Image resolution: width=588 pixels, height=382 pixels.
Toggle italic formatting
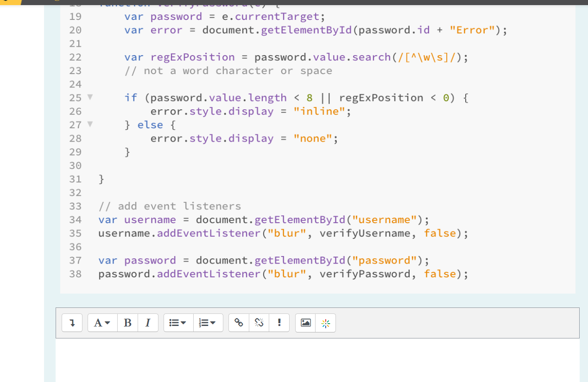click(148, 323)
